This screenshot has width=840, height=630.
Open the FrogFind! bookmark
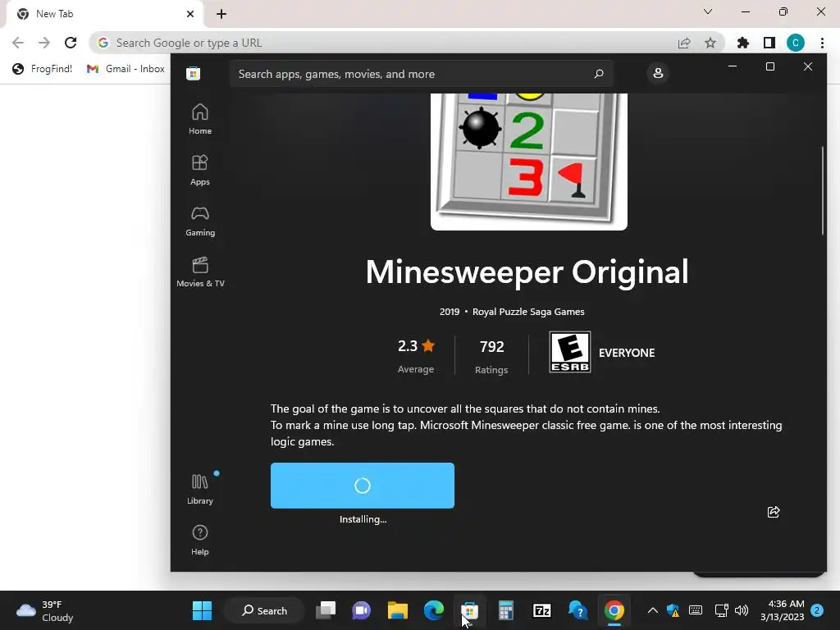[43, 69]
